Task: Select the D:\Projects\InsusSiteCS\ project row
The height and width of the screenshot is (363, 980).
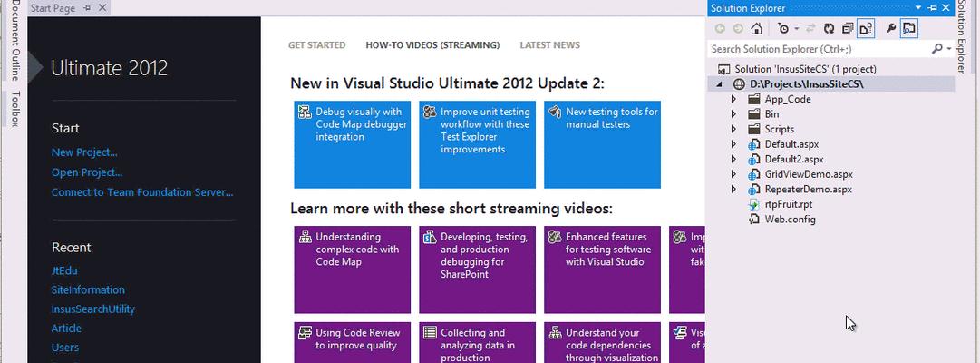Action: [x=832, y=83]
